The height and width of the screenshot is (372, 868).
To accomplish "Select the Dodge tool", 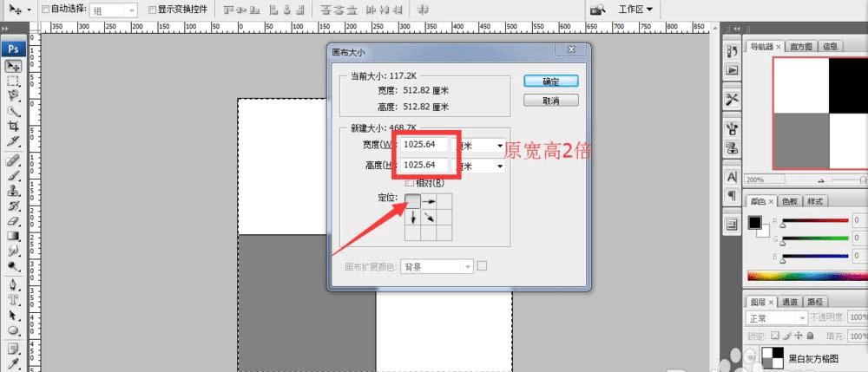I will (x=13, y=266).
